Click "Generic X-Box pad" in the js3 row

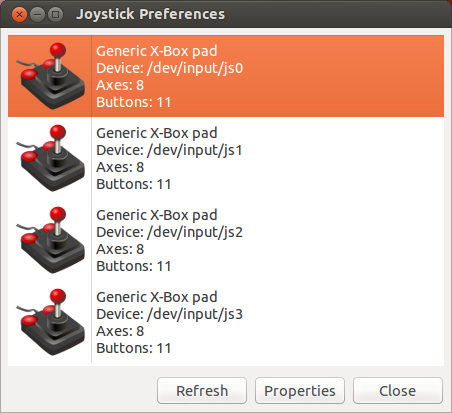tap(157, 297)
